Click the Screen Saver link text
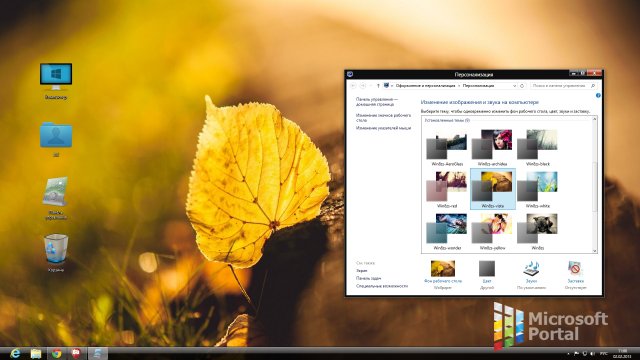 (576, 281)
